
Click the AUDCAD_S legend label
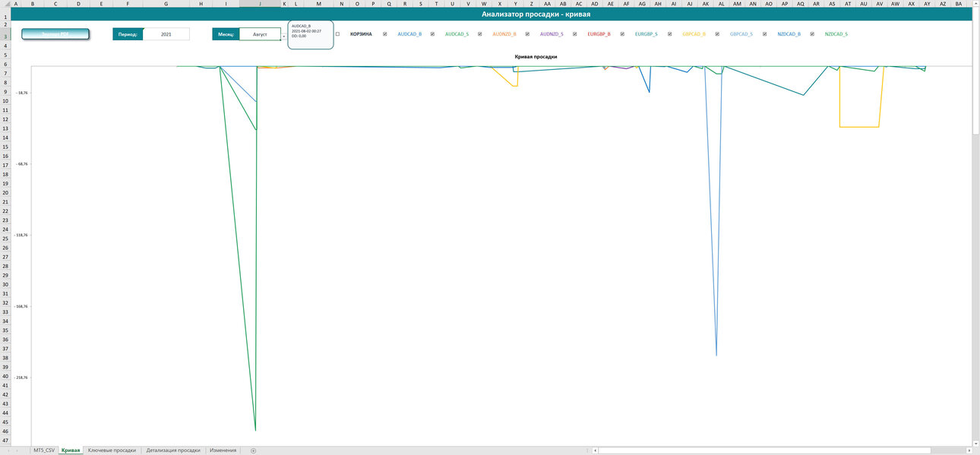[457, 34]
